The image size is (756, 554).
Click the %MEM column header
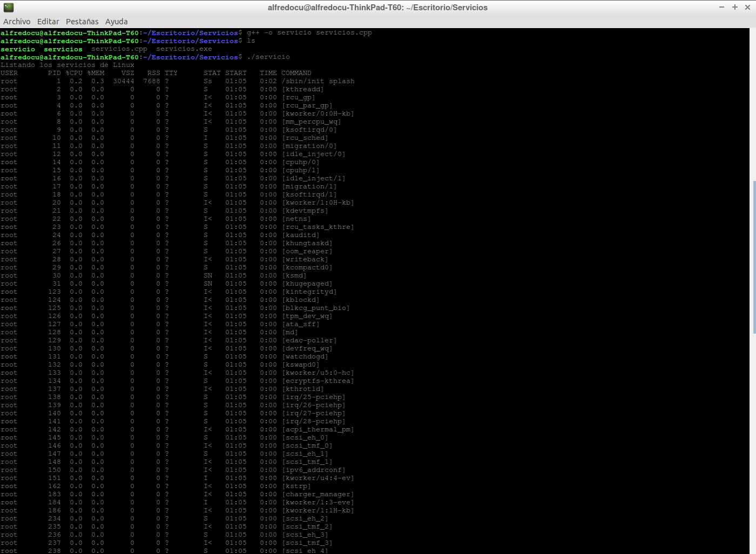[x=96, y=73]
